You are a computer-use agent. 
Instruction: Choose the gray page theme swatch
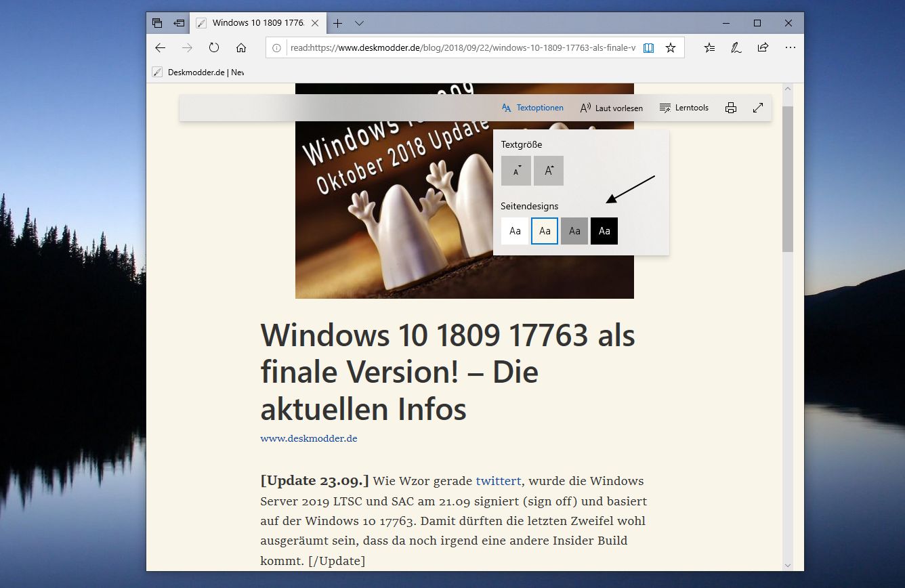(574, 231)
